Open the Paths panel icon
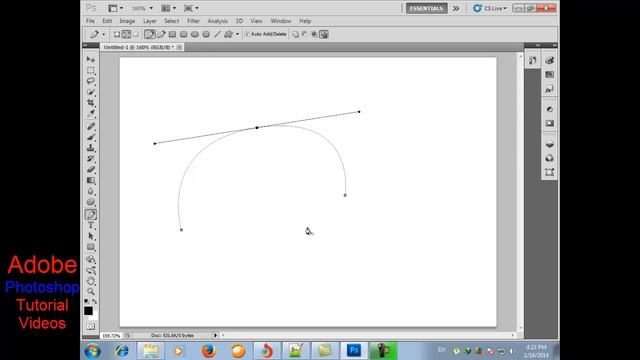Image resolution: width=640 pixels, height=360 pixels. [549, 172]
